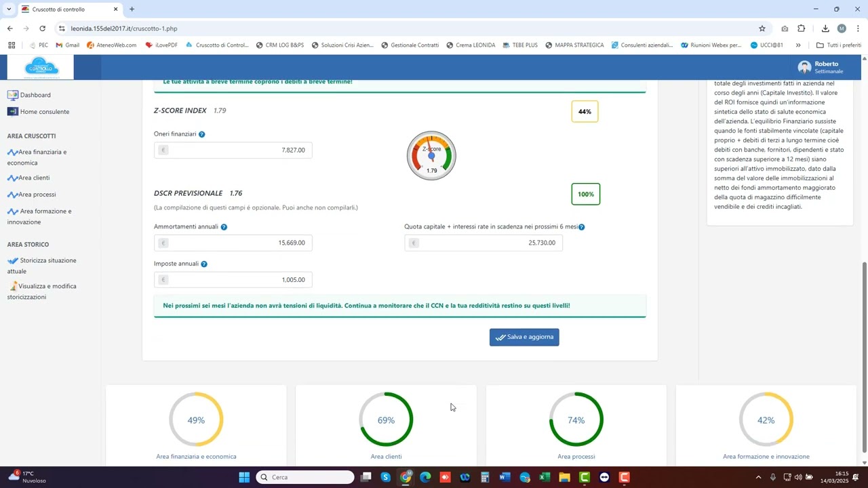
Task: Open Area clienti in sidebar
Action: 34,178
